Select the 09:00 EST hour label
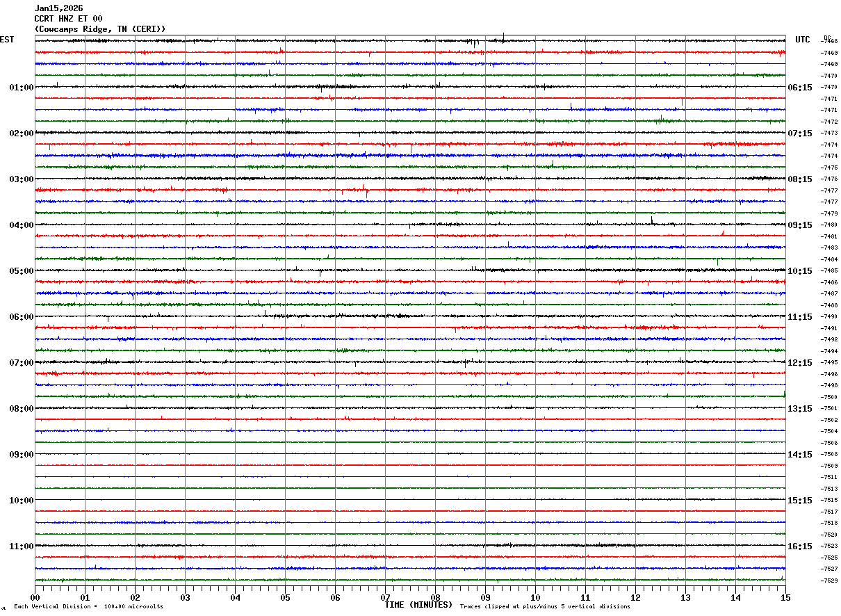This screenshot has width=841, height=616. tap(22, 455)
